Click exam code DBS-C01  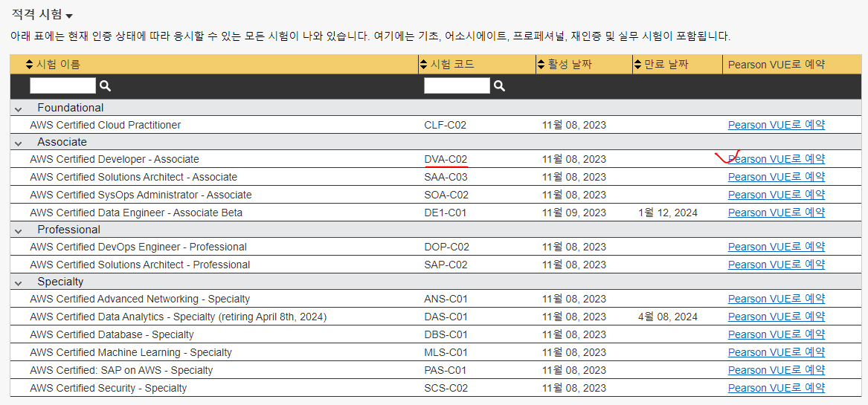446,334
